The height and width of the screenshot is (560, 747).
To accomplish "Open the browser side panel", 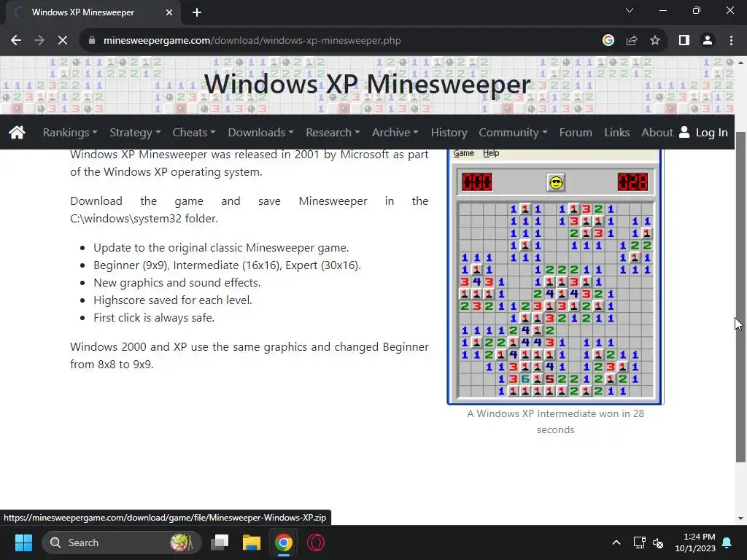I will click(x=684, y=41).
